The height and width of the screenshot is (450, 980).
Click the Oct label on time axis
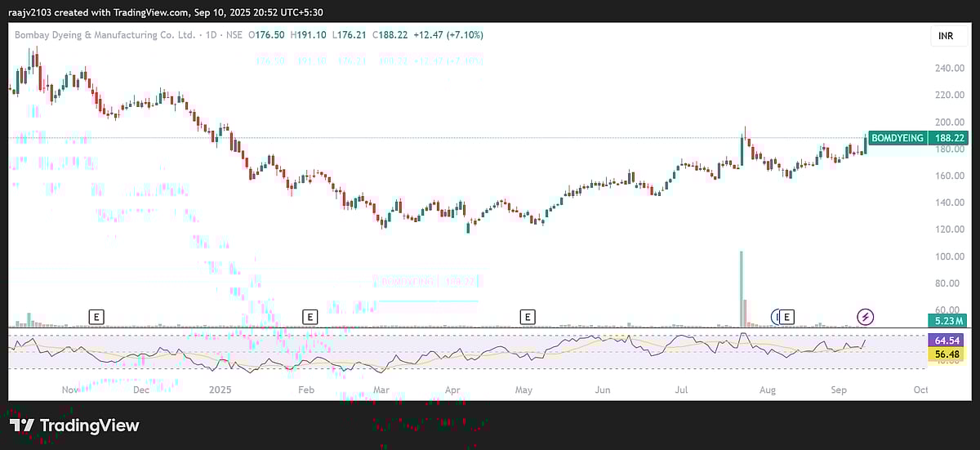coord(920,390)
